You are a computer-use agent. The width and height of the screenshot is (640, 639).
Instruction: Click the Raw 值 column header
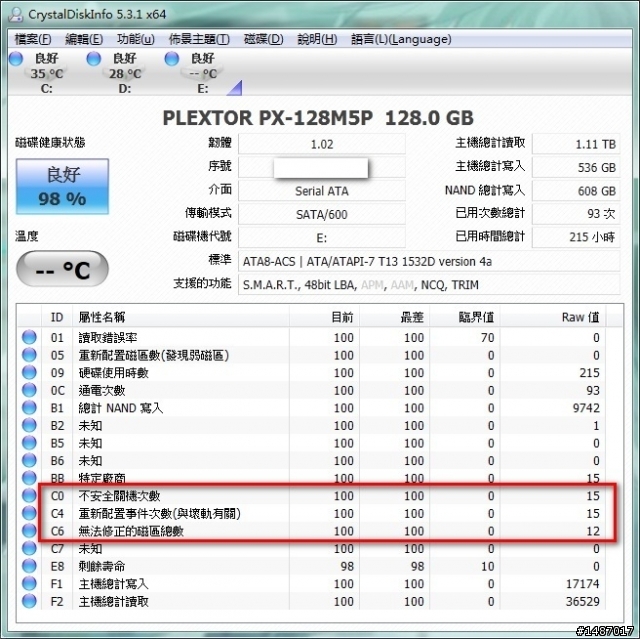tap(553, 317)
